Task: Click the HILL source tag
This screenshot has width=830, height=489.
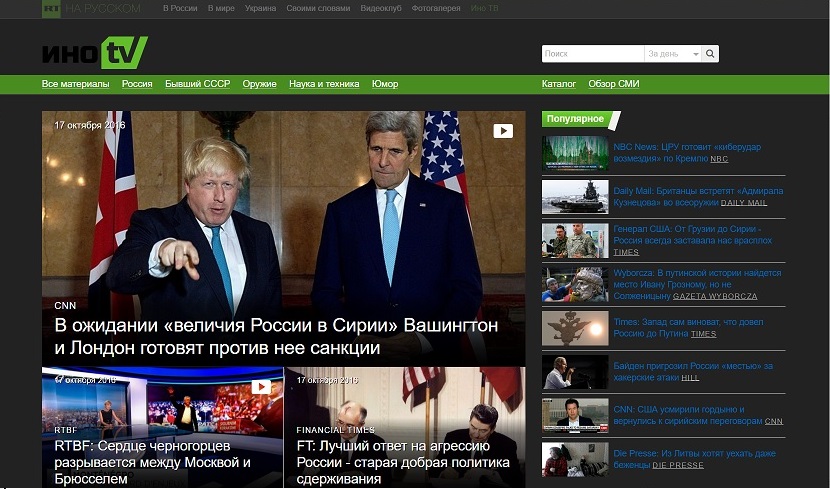Action: pyautogui.click(x=690, y=378)
